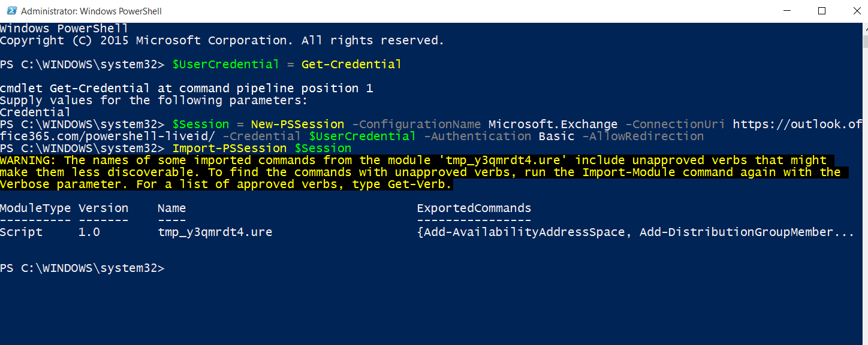Open the PowerShell window system menu icon
868x345 pixels.
pos(11,11)
